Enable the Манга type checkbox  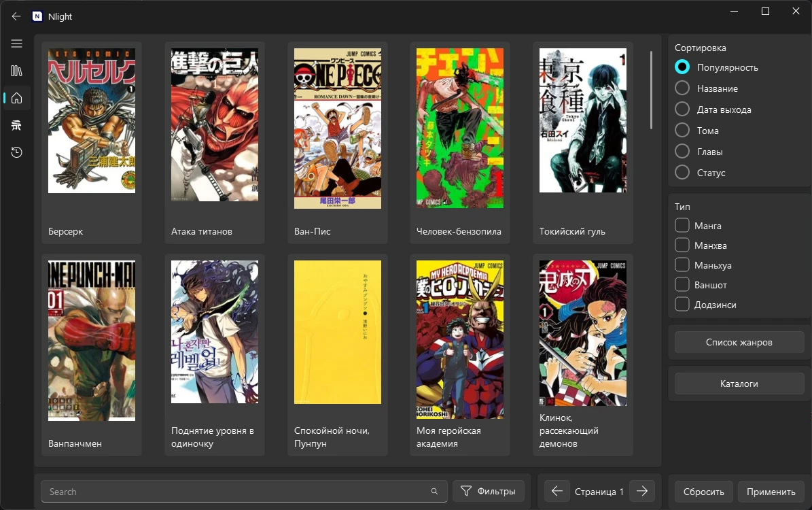pyautogui.click(x=682, y=226)
